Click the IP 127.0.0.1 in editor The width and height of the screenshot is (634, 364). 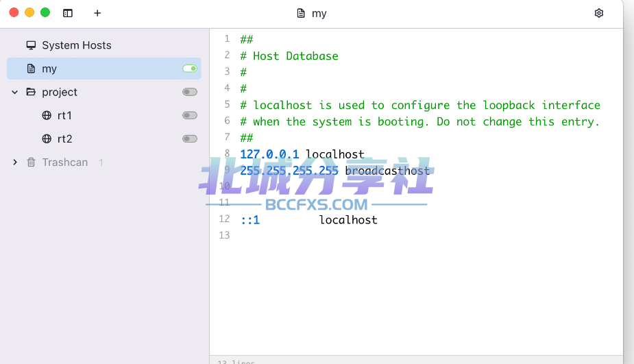269,154
